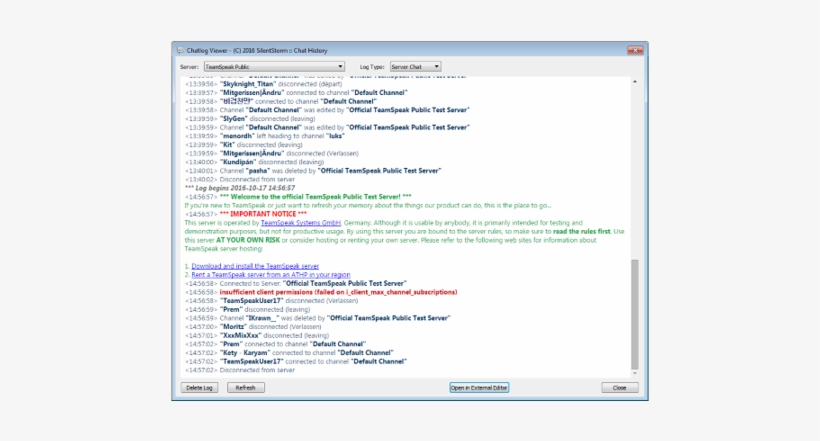Viewport: 820px width, 441px height.
Task: Click the "Moritz" disconnected log entry
Action: [253, 326]
